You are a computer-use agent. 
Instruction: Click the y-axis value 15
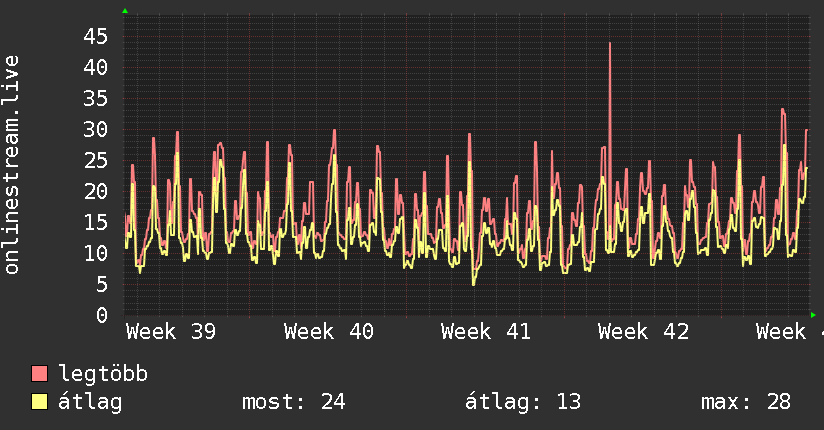point(95,222)
